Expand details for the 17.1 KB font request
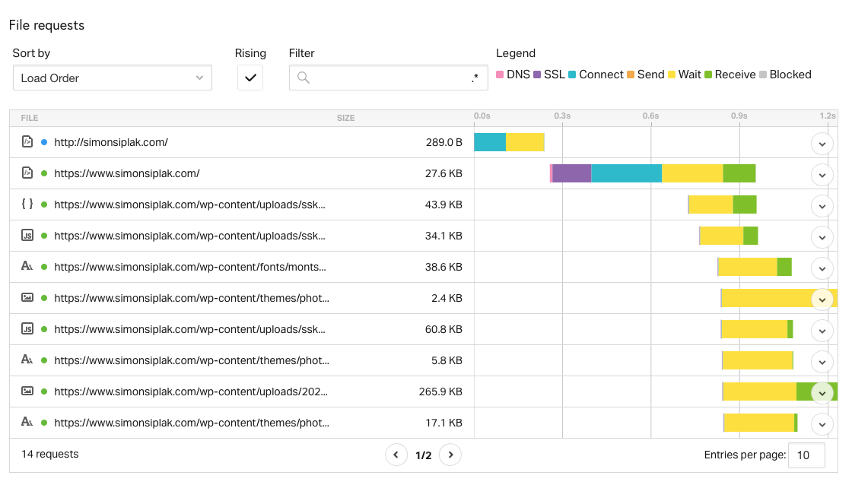852x504 pixels. 822,424
